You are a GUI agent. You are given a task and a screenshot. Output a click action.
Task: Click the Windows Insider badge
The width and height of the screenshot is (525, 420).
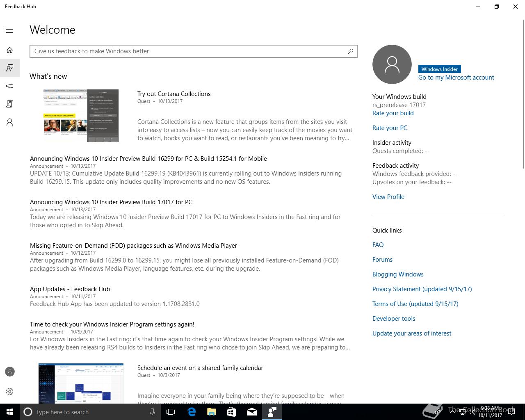pyautogui.click(x=439, y=69)
